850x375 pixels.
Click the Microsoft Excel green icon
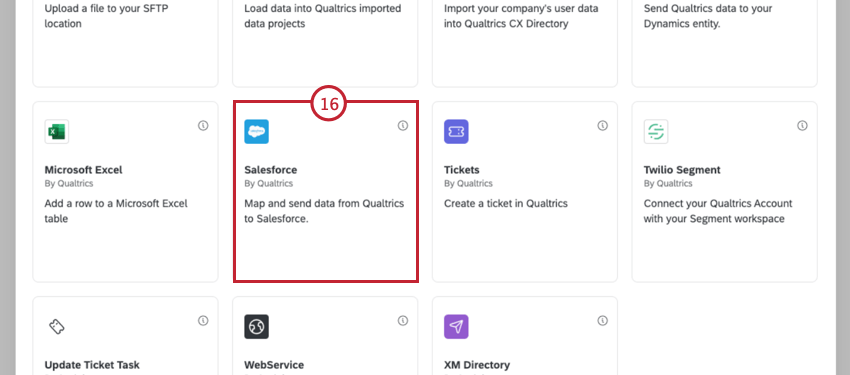coord(57,132)
